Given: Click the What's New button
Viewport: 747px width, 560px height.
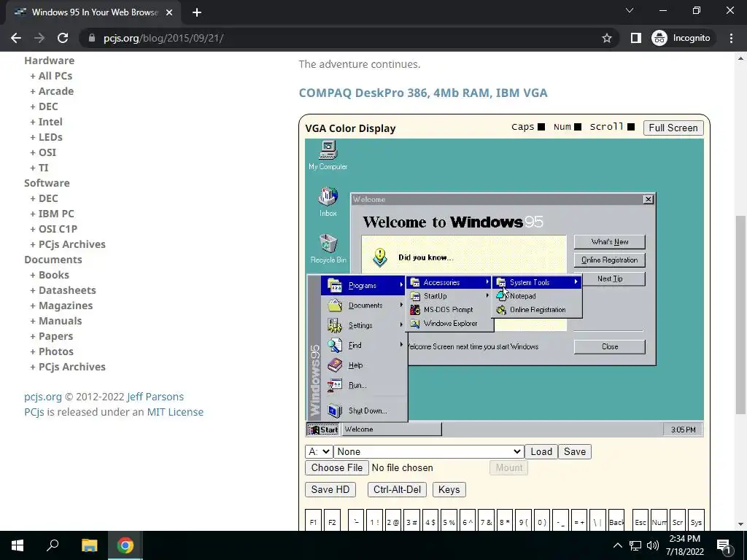Looking at the screenshot, I should (x=609, y=242).
